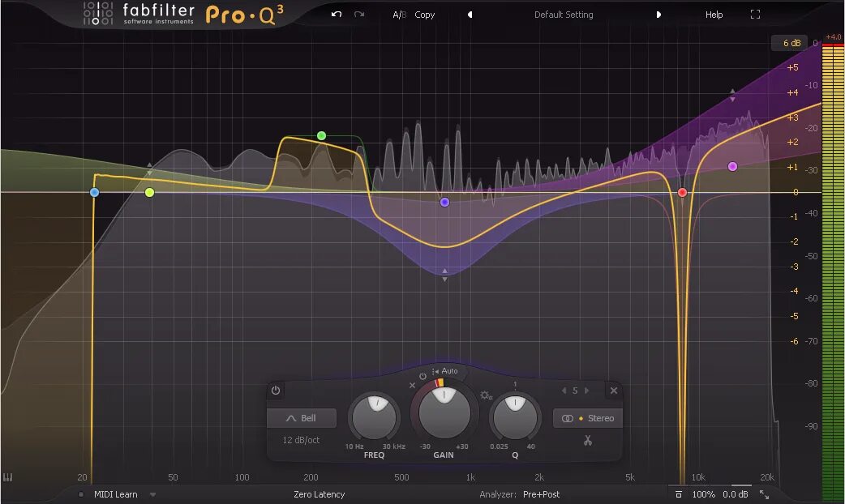The height and width of the screenshot is (504, 845).
Task: Select the purple high shelf band dot
Action: (x=732, y=166)
